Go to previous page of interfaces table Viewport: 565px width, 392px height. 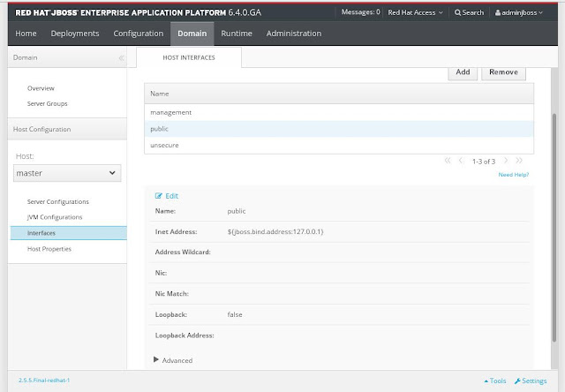coord(461,161)
